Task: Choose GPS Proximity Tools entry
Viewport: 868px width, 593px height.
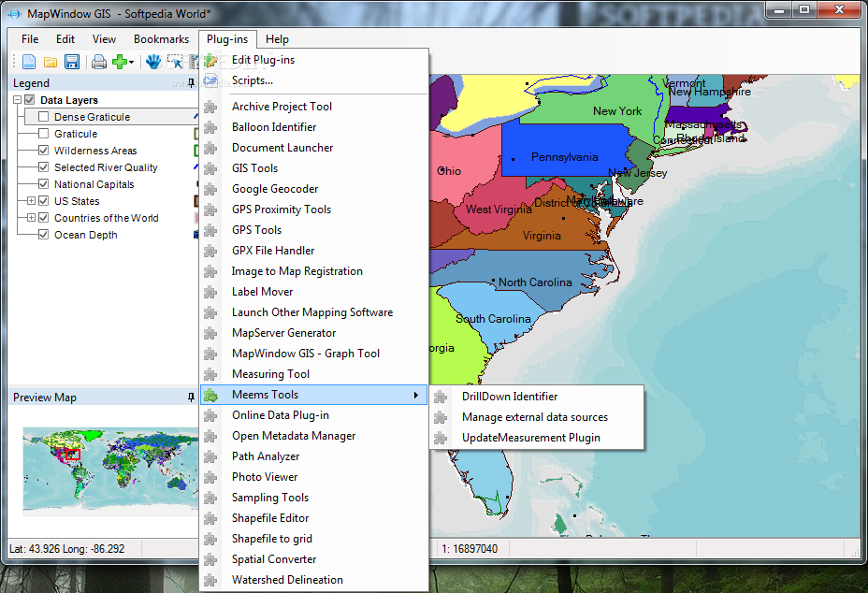Action: coord(314,210)
